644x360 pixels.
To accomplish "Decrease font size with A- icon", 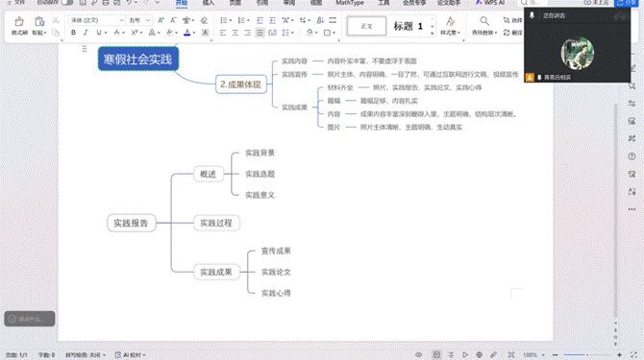I will 173,20.
